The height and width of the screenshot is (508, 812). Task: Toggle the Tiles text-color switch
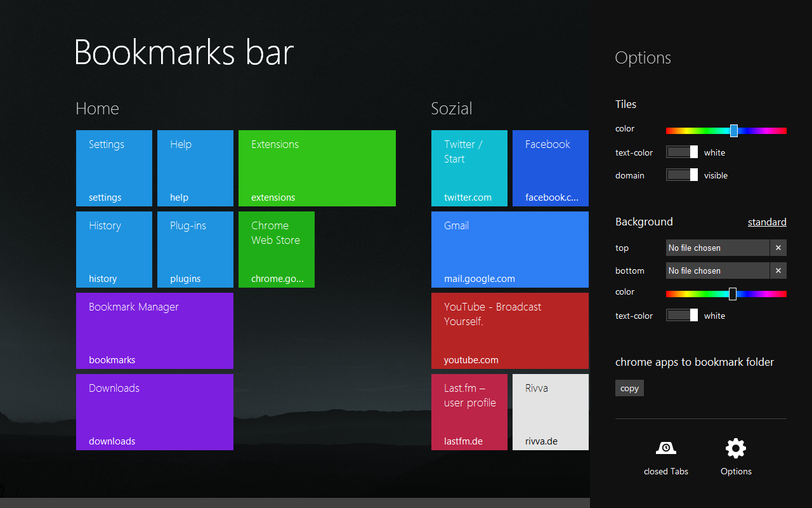point(682,152)
